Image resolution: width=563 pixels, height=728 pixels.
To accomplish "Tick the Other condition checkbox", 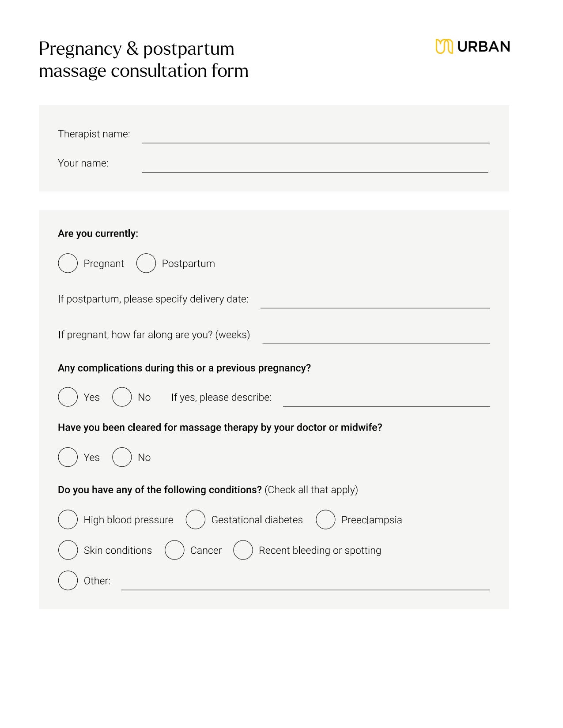I will click(68, 581).
